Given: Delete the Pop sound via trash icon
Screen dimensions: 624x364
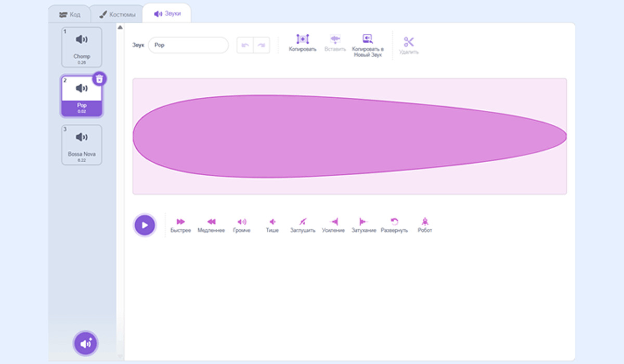Looking at the screenshot, I should coord(100,79).
